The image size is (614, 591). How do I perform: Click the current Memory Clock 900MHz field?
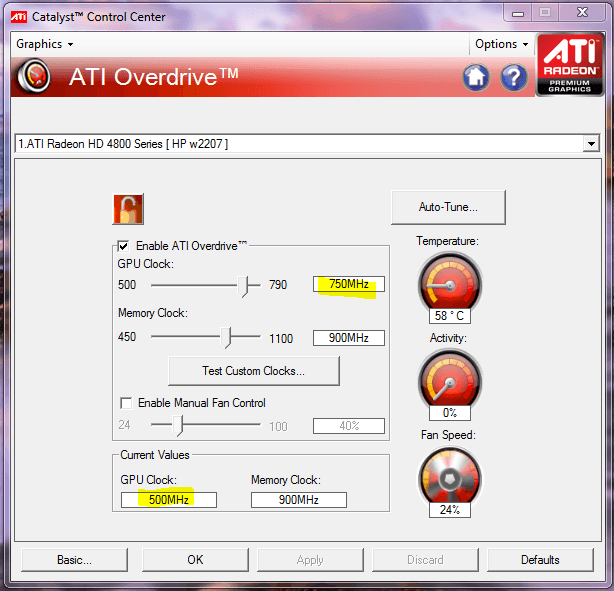click(299, 500)
